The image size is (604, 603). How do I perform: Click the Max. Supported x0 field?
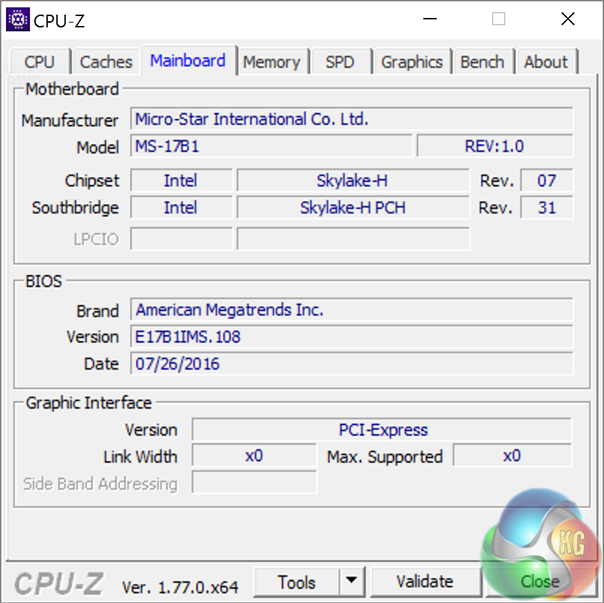[x=512, y=456]
